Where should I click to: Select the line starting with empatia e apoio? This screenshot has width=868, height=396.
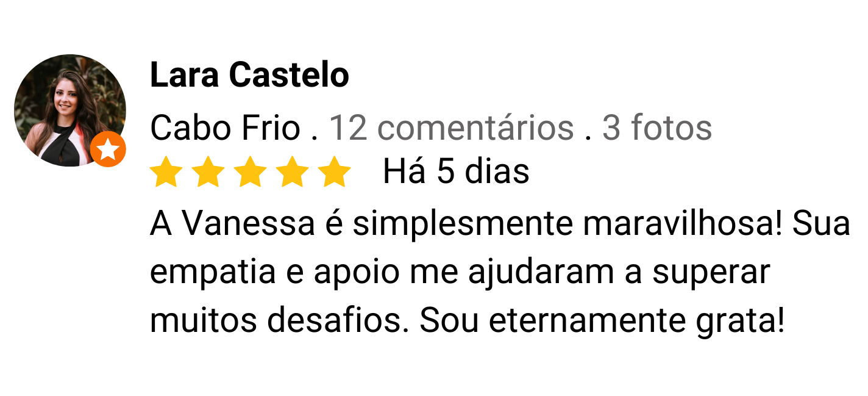point(460,273)
